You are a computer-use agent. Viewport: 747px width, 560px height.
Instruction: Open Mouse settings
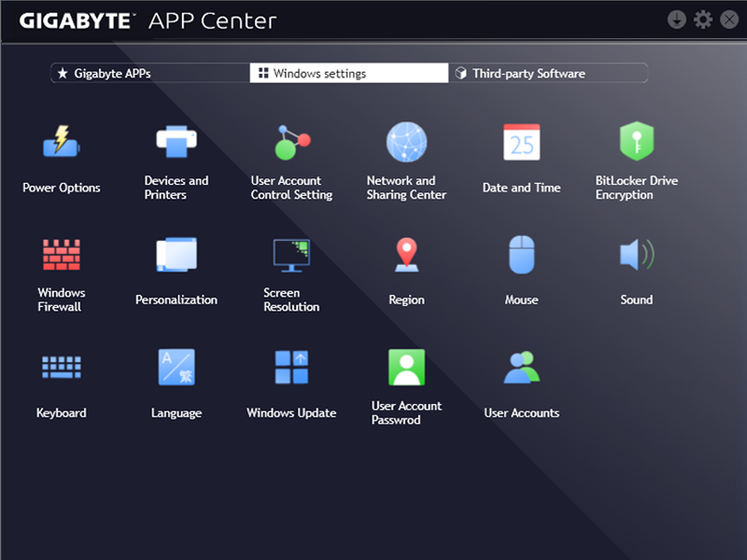tap(522, 255)
